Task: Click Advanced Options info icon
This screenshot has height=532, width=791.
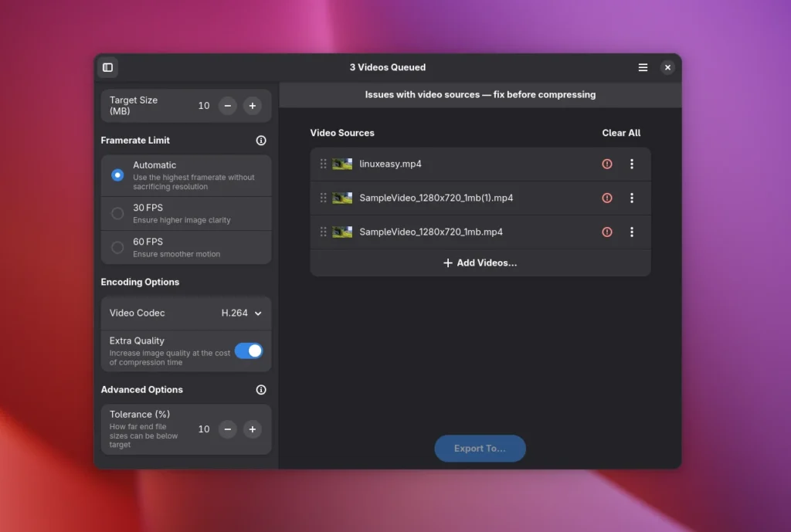Action: tap(261, 390)
